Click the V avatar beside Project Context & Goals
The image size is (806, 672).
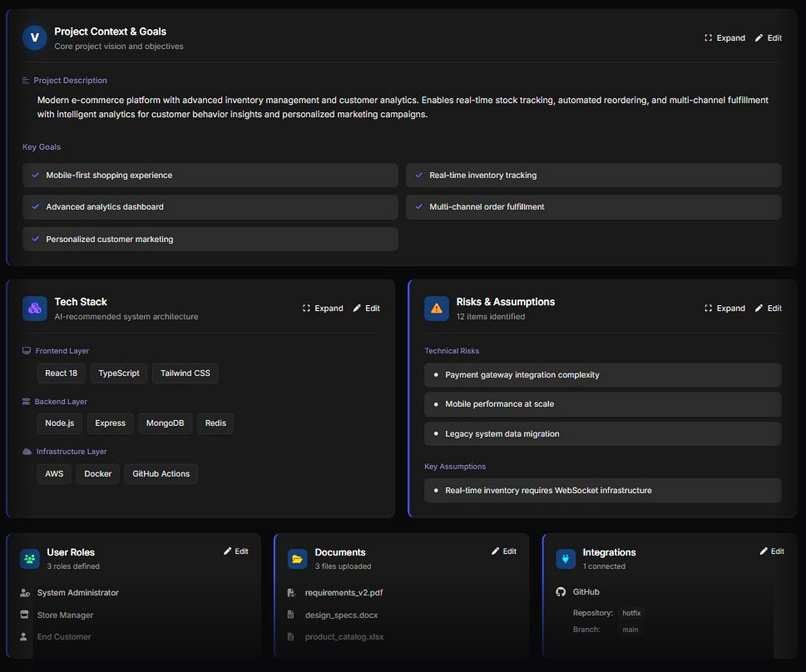pyautogui.click(x=35, y=38)
